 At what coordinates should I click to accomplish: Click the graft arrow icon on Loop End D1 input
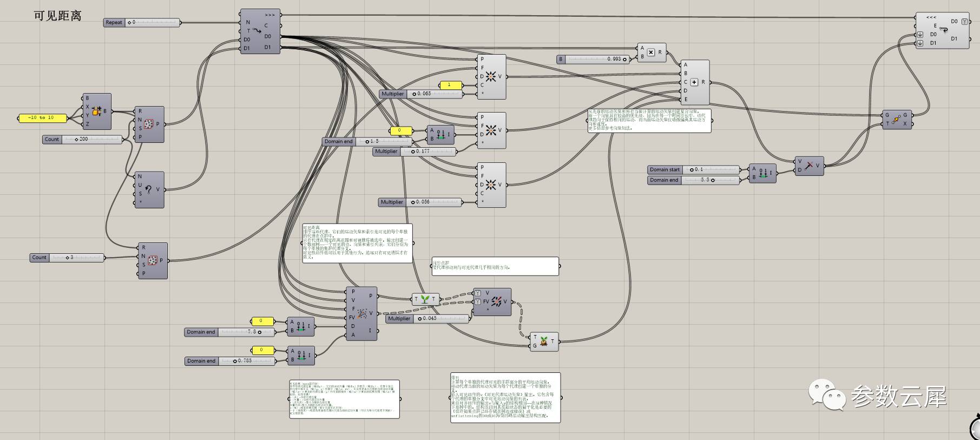tap(920, 43)
